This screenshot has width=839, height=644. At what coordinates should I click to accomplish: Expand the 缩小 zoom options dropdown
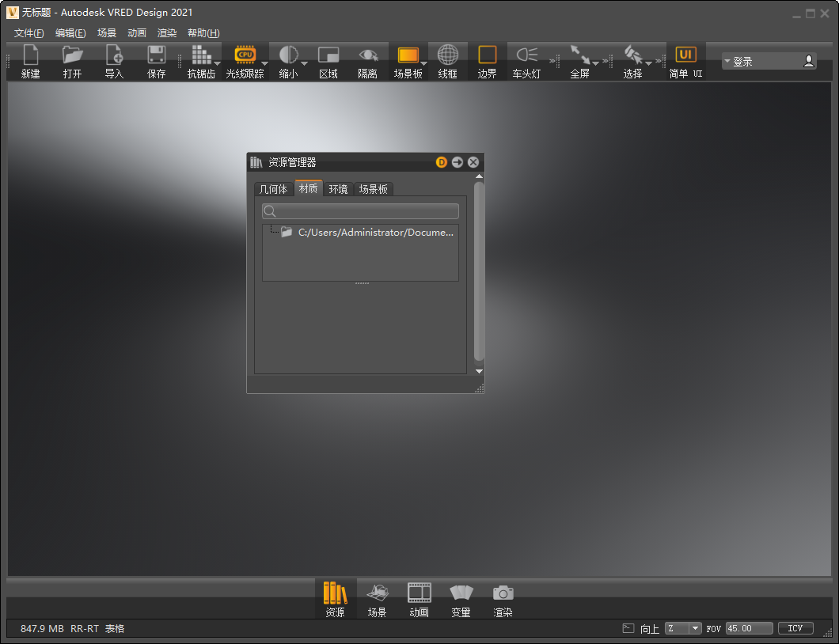303,62
